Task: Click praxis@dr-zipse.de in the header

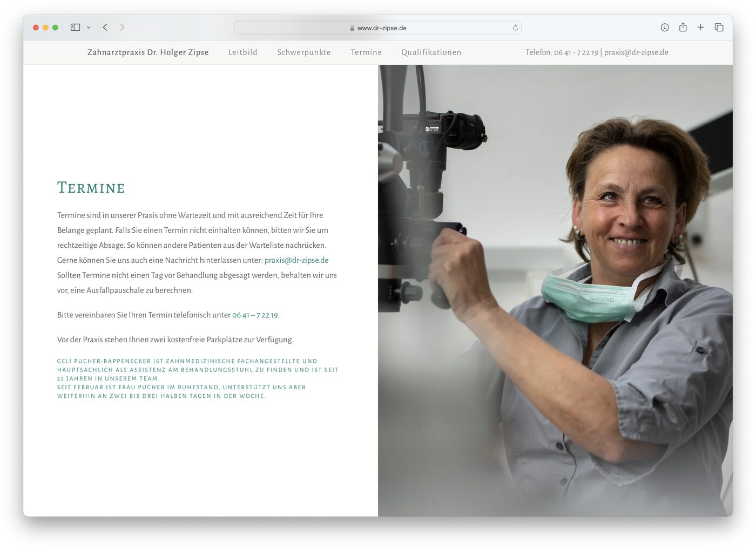Action: point(636,52)
